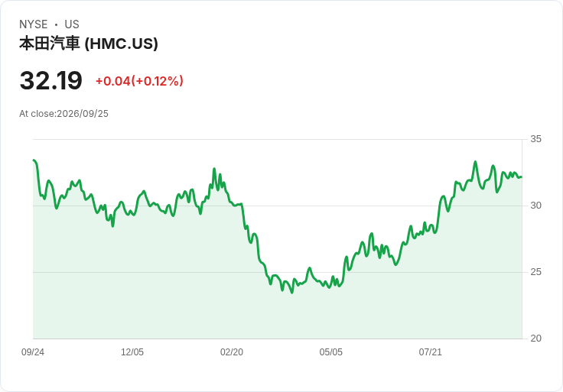Click the 09/24 date axis label

click(x=33, y=352)
